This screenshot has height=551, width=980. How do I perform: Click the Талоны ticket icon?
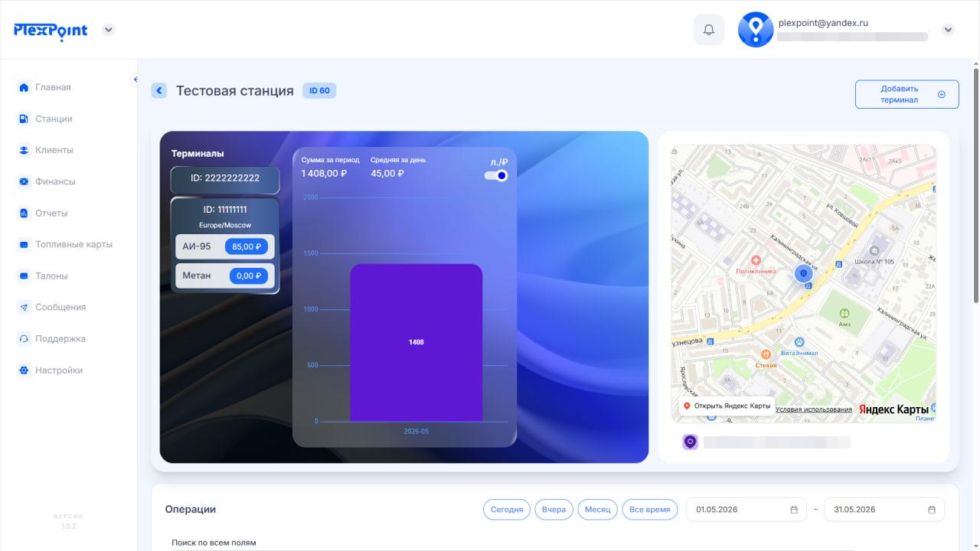point(24,275)
